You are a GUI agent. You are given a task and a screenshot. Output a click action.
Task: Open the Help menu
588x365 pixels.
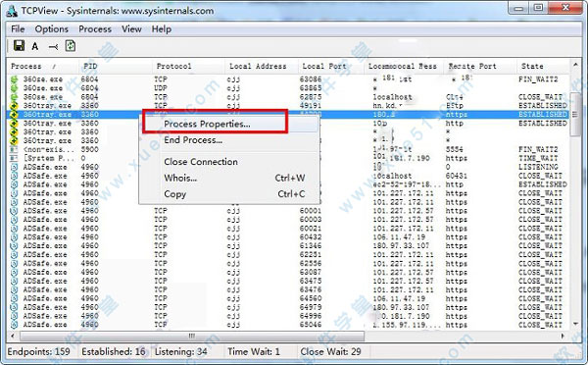(162, 28)
